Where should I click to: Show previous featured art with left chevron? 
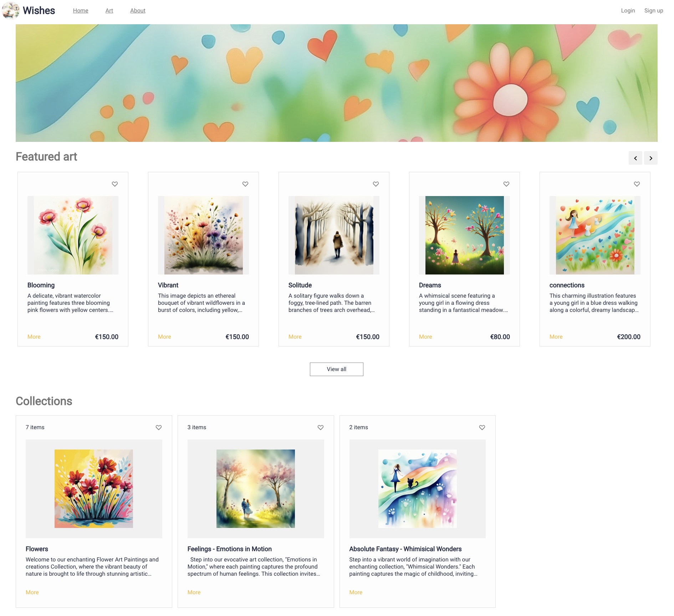pos(635,158)
